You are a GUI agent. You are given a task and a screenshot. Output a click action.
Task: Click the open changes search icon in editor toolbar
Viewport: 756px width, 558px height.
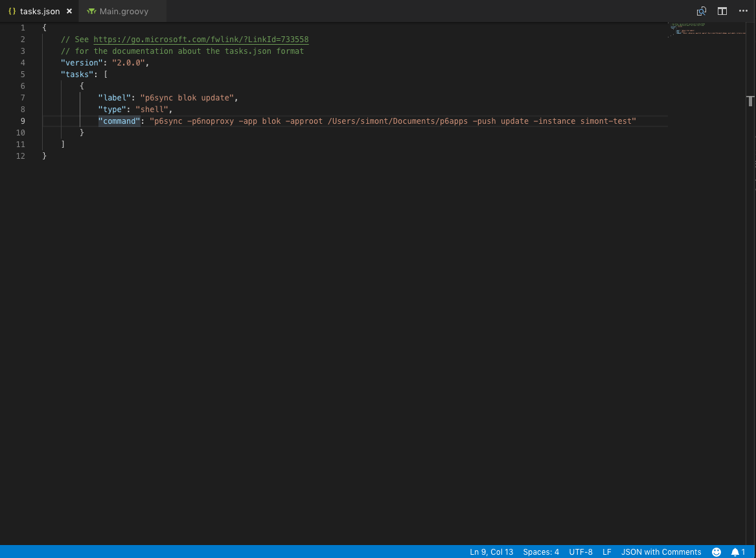(702, 11)
